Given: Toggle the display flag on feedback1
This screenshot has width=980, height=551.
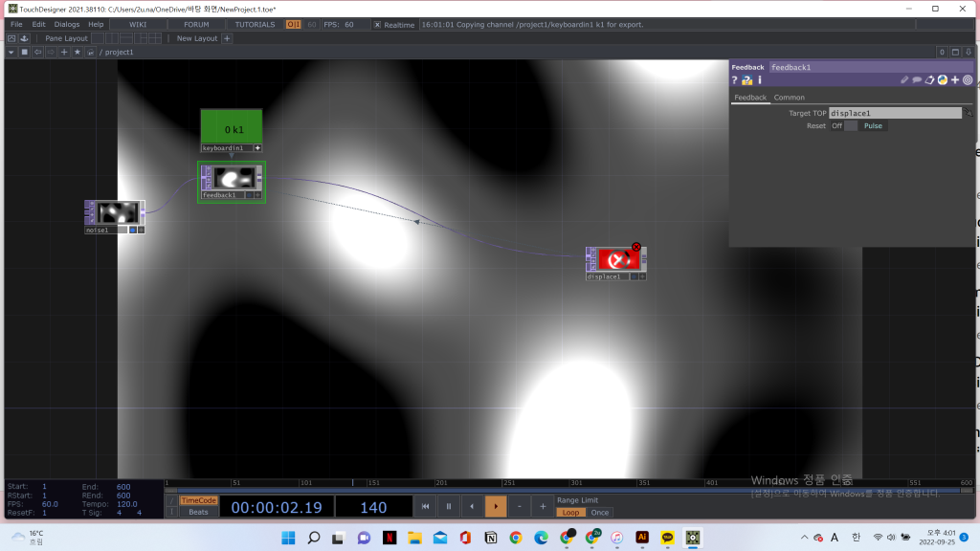Looking at the screenshot, I should tap(250, 195).
